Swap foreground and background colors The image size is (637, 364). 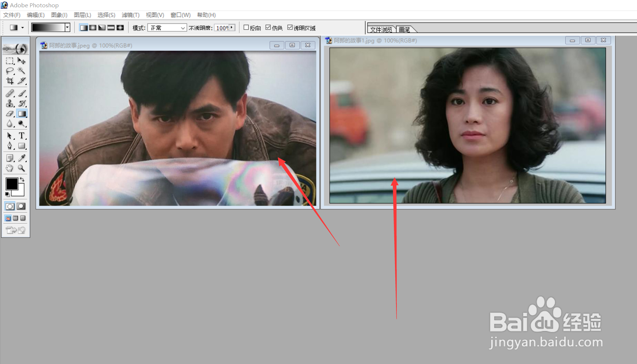coord(22,179)
